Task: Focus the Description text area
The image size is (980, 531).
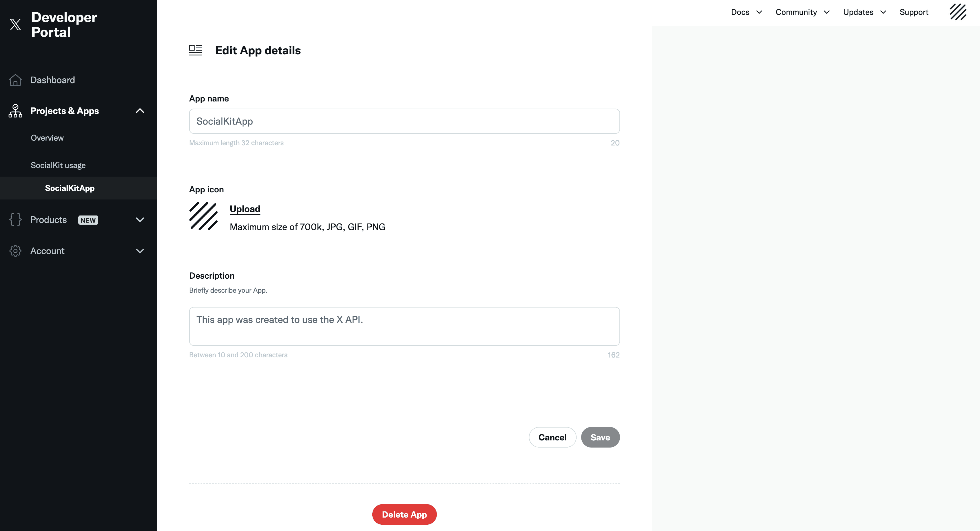Action: point(404,326)
